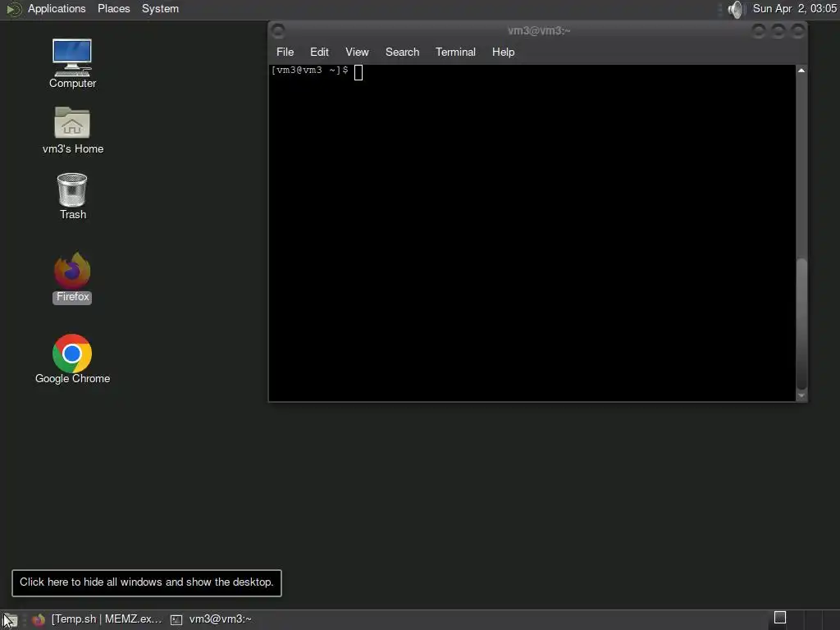Open the Places menu

[x=113, y=8]
